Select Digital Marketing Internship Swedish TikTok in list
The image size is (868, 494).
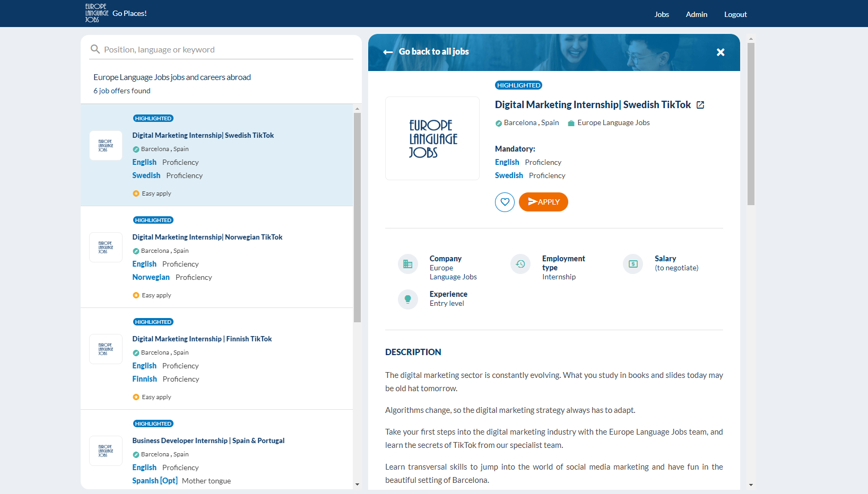(203, 135)
